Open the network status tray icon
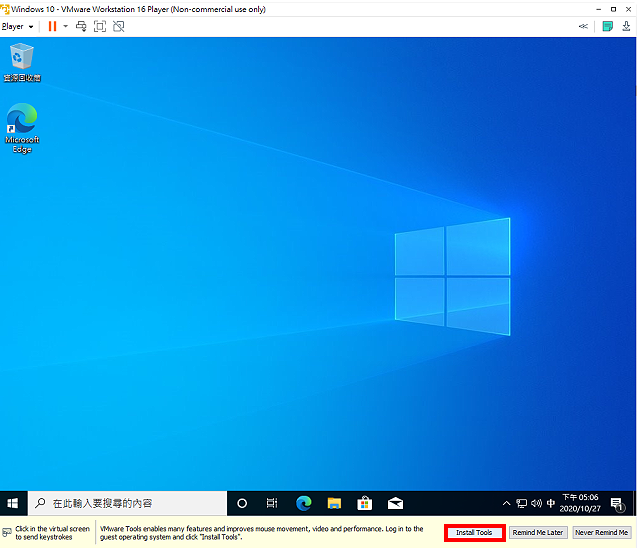The height and width of the screenshot is (548, 638). pos(521,503)
